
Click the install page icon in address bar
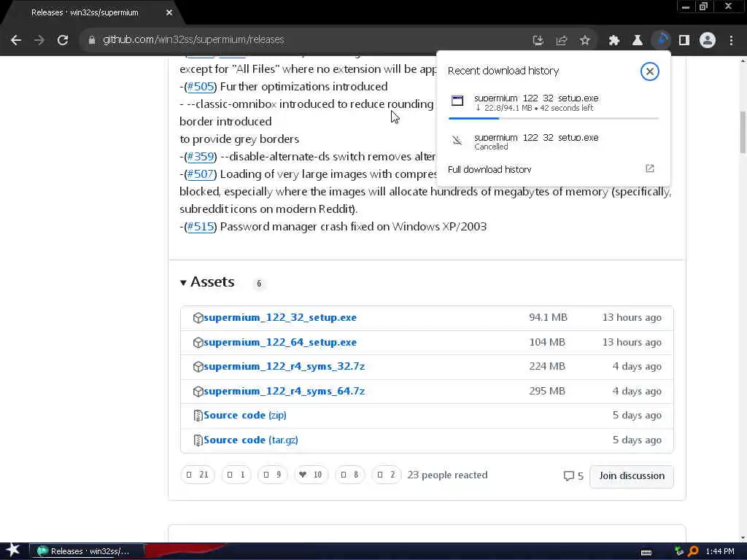pyautogui.click(x=538, y=41)
